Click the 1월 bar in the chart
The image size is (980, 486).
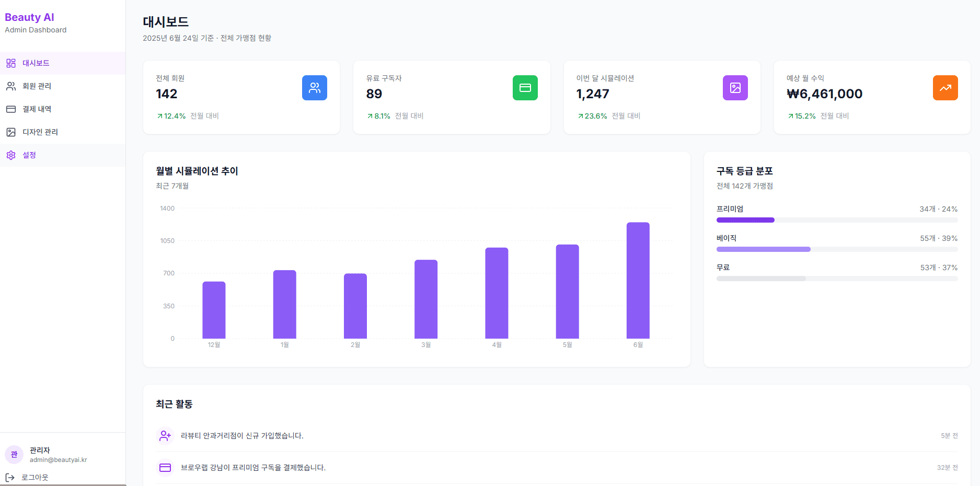[x=284, y=304]
